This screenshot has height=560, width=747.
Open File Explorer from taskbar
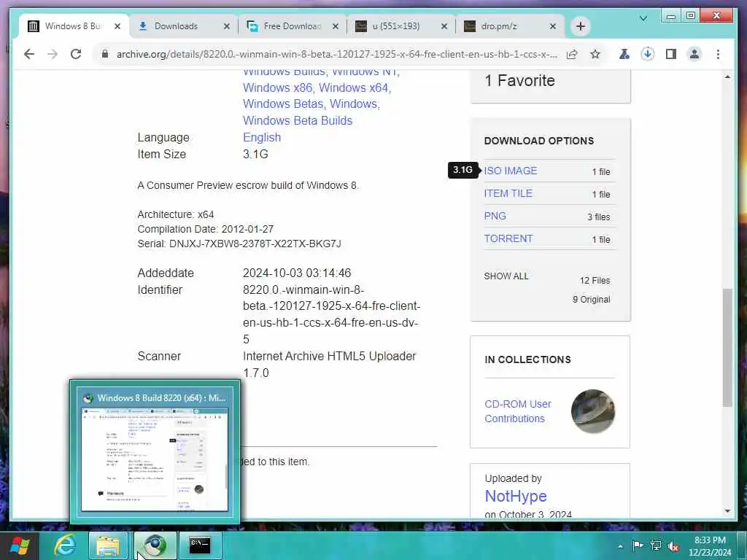pyautogui.click(x=108, y=545)
